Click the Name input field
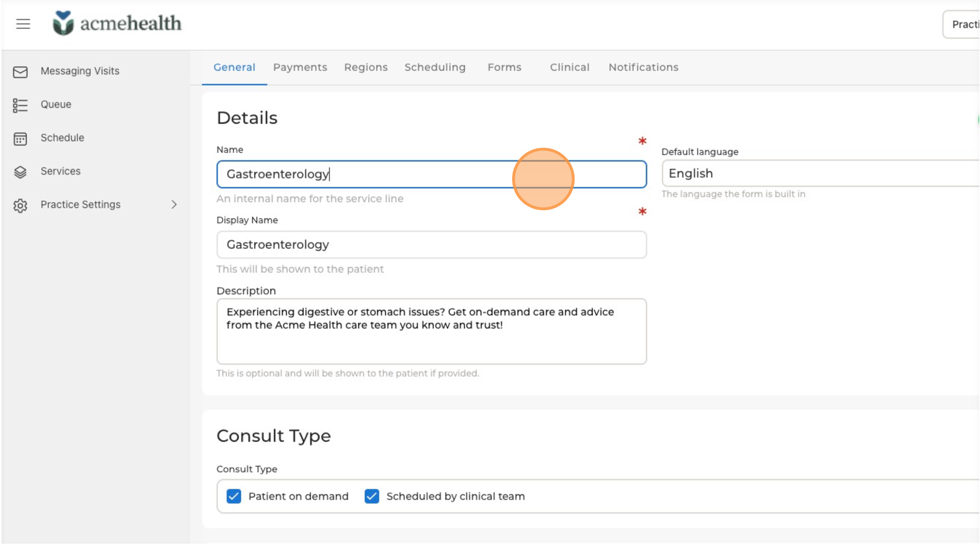Screen dimensions: 980x544 click(431, 174)
